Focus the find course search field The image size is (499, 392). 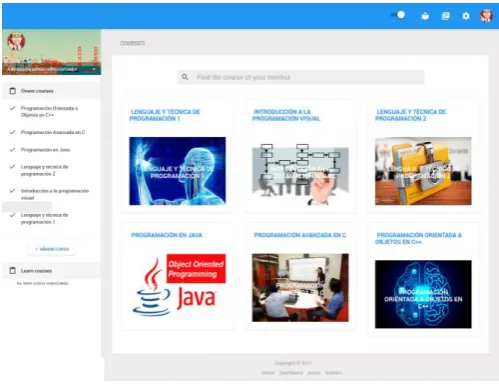(301, 77)
